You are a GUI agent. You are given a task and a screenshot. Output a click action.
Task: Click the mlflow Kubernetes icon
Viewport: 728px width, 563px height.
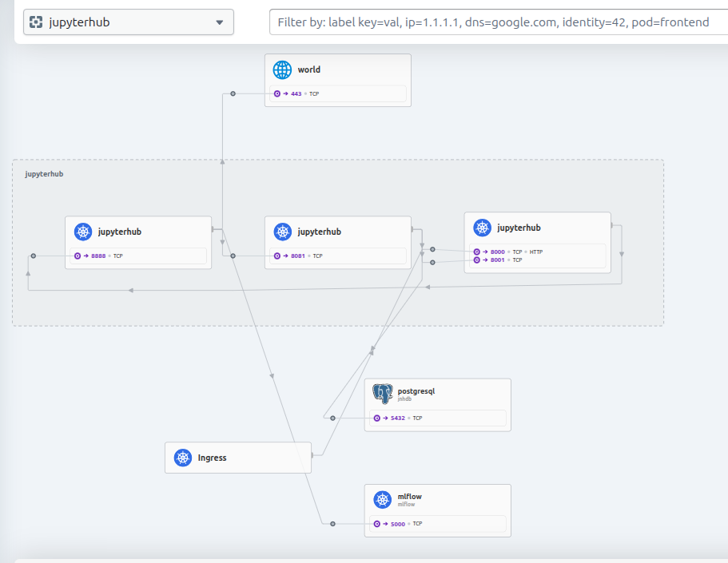[x=383, y=500]
